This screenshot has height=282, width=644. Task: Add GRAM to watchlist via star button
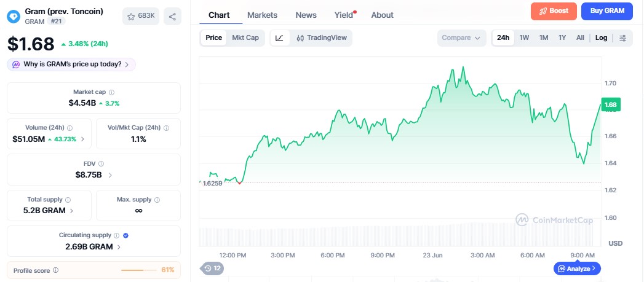141,17
